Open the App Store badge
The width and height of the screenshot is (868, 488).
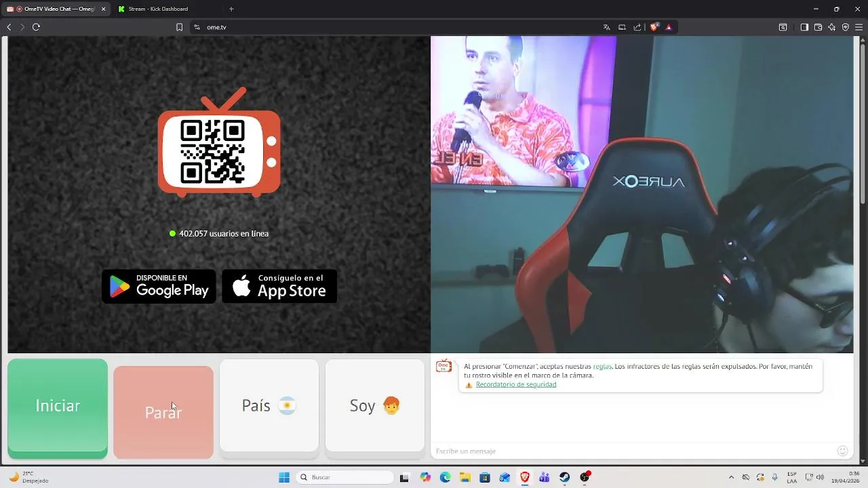[279, 286]
